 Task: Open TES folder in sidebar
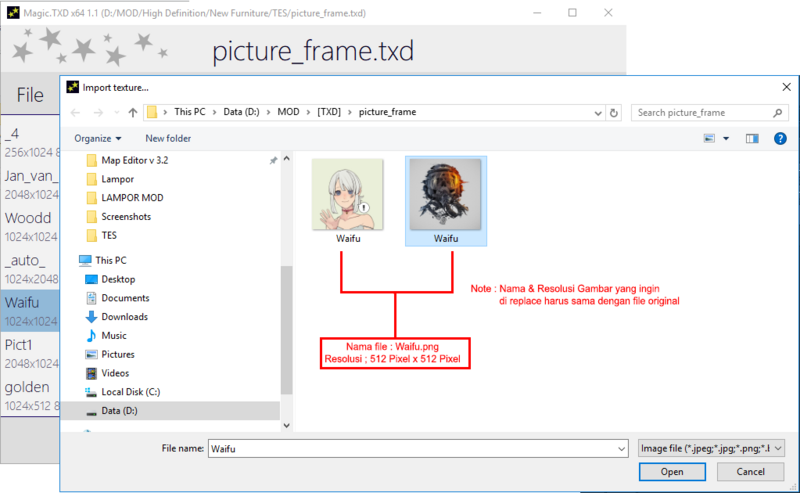click(109, 235)
